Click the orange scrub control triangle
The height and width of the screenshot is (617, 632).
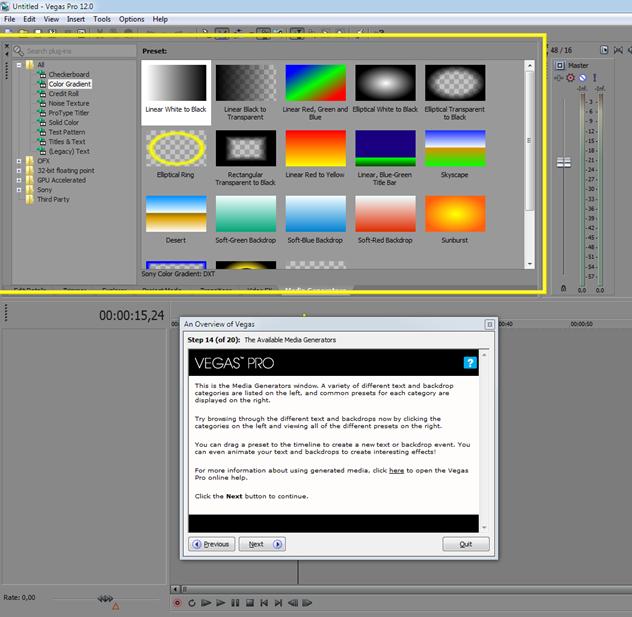[116, 606]
